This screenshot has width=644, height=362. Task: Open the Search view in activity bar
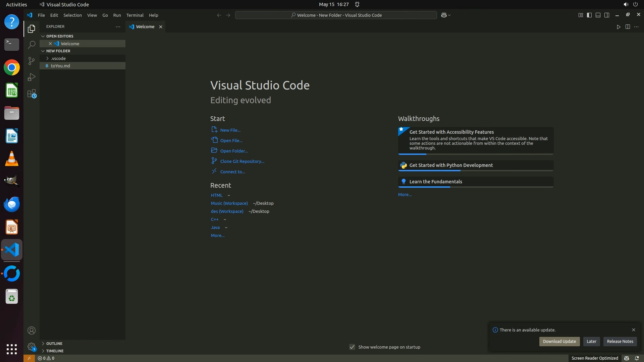click(x=32, y=45)
